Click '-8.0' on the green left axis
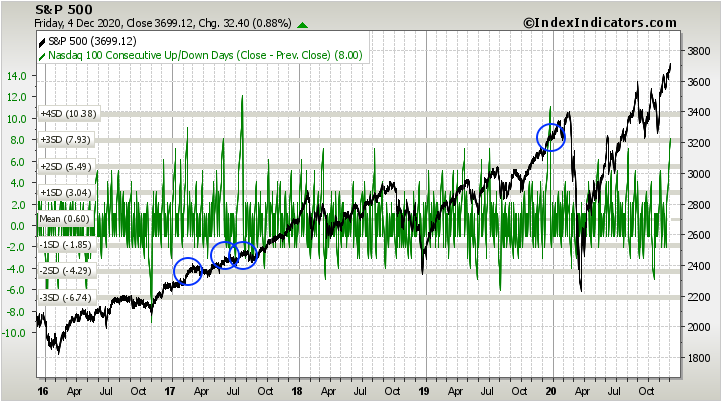 (x=16, y=312)
